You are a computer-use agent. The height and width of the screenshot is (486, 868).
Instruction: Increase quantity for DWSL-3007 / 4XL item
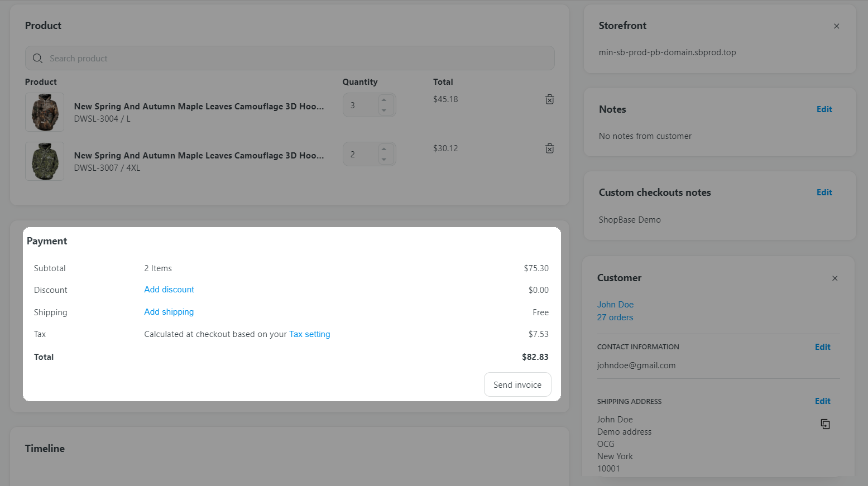pyautogui.click(x=384, y=149)
